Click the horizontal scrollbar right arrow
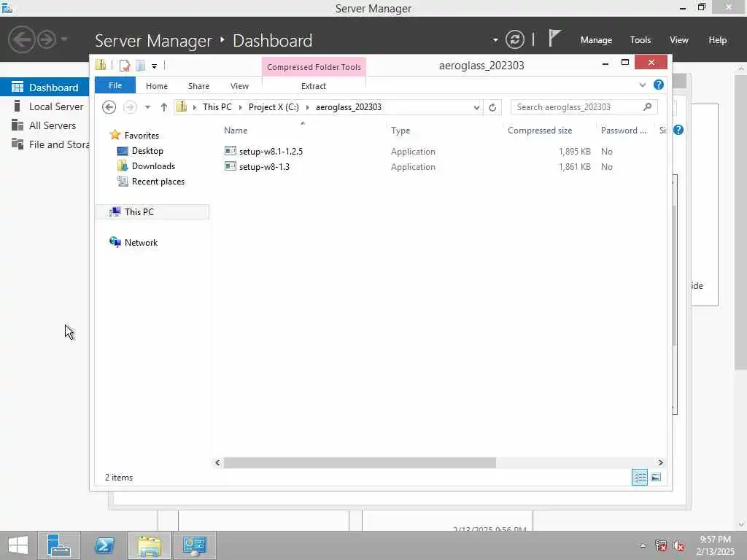 click(660, 462)
